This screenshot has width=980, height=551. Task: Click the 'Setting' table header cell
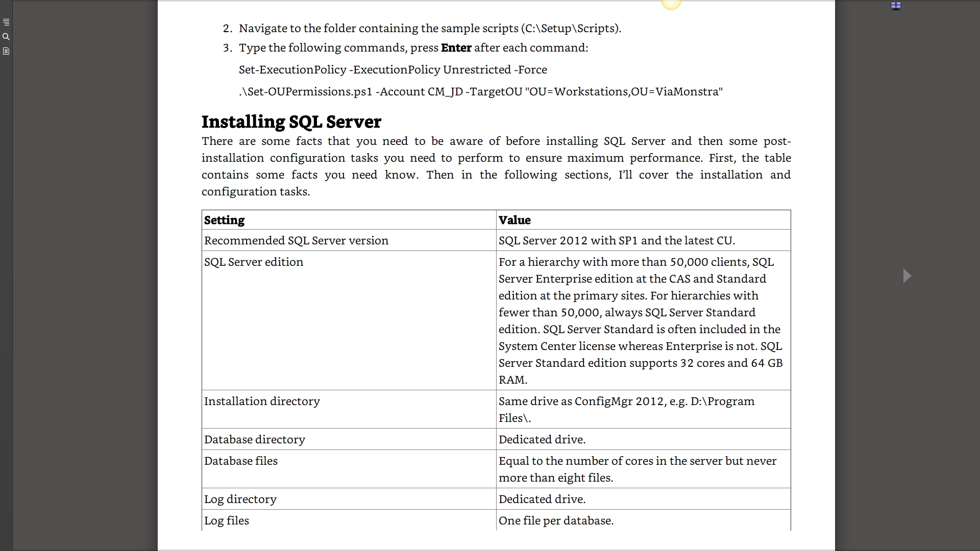225,220
